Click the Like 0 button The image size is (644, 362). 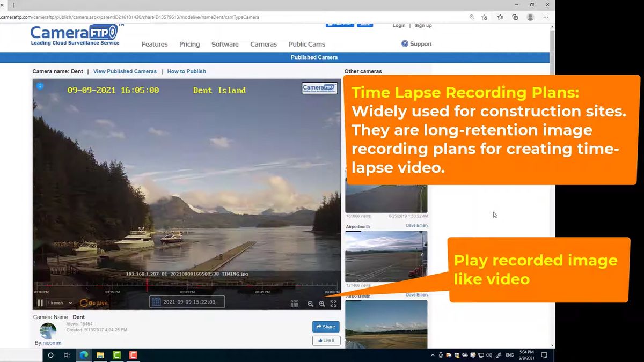pos(326,341)
